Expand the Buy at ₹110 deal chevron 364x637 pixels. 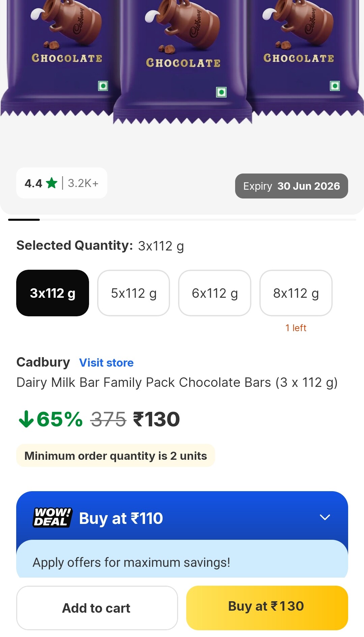325,517
